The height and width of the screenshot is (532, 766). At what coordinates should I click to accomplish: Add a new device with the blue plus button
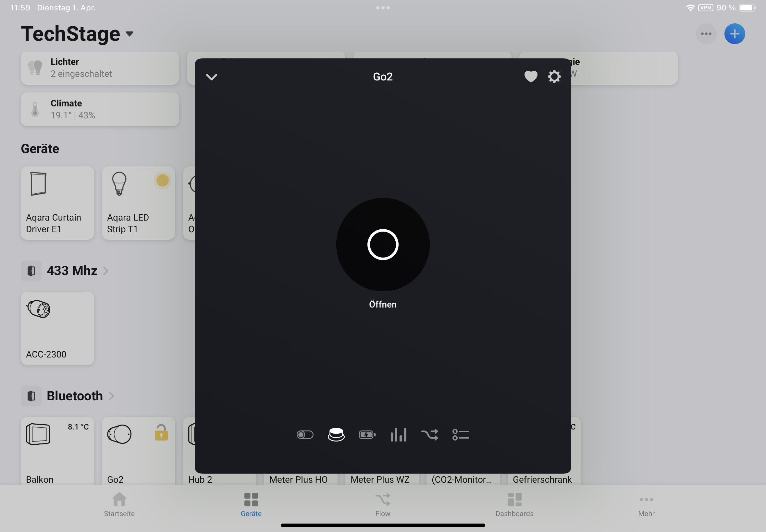coord(734,34)
